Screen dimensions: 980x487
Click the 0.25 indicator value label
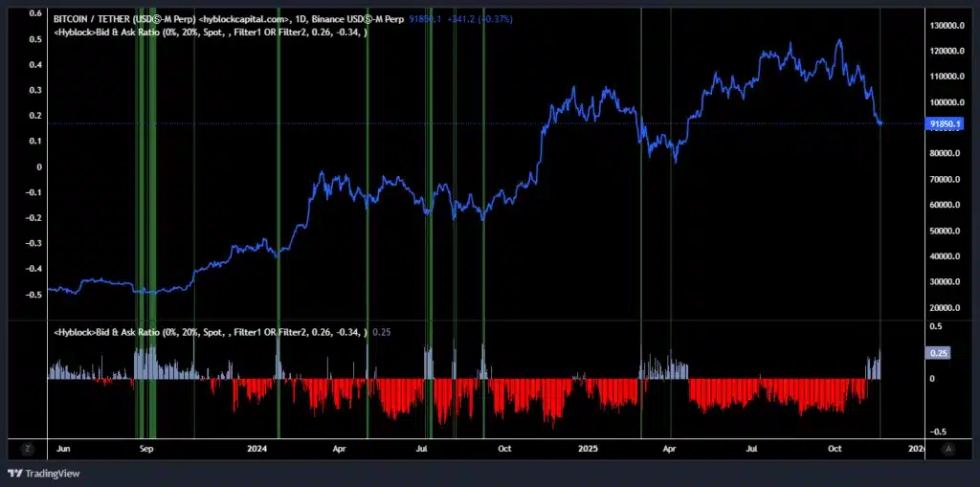point(939,353)
